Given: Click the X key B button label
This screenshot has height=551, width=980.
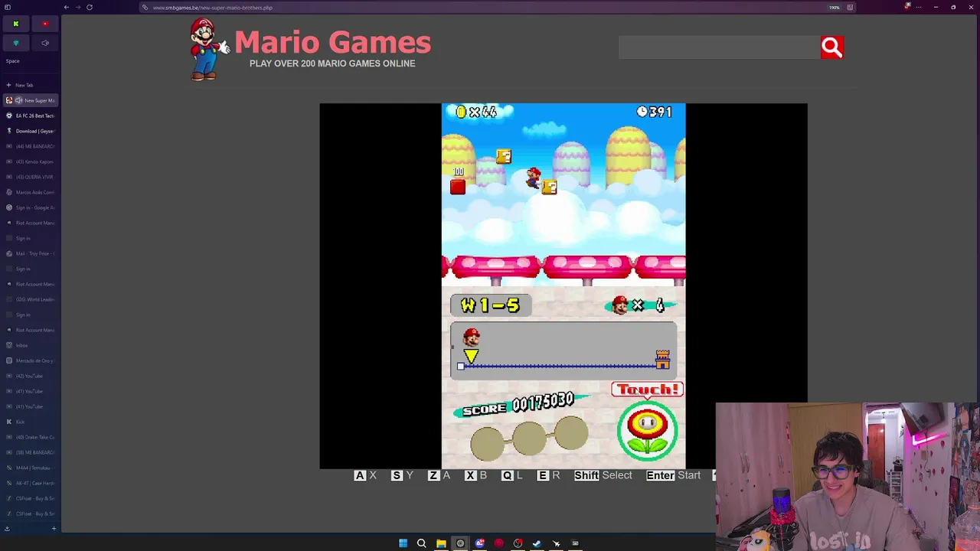Looking at the screenshot, I should [x=475, y=475].
